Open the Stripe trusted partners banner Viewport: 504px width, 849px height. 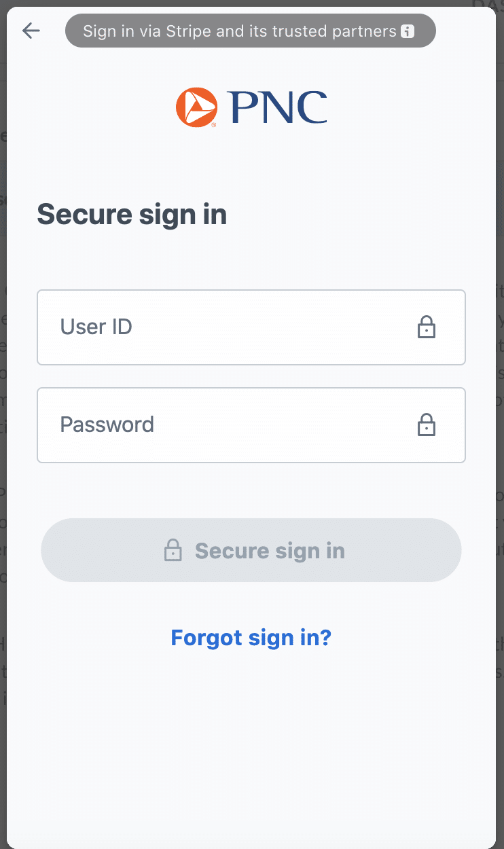point(250,31)
